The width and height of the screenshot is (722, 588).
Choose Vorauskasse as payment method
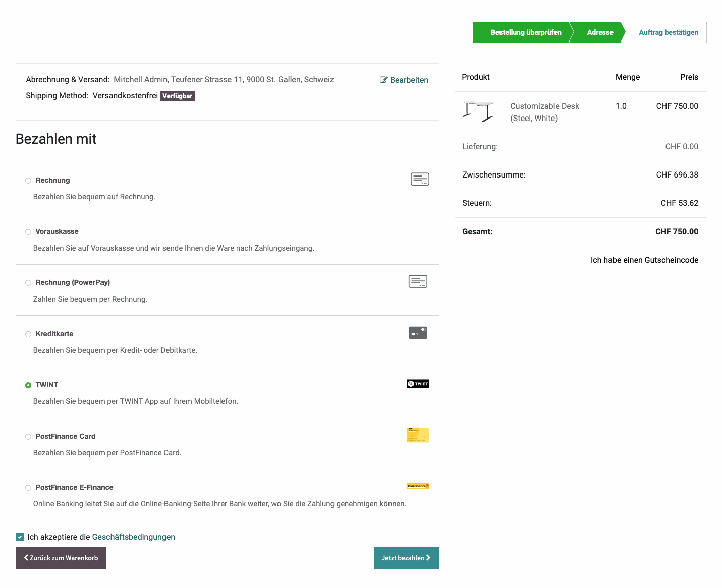pyautogui.click(x=28, y=232)
